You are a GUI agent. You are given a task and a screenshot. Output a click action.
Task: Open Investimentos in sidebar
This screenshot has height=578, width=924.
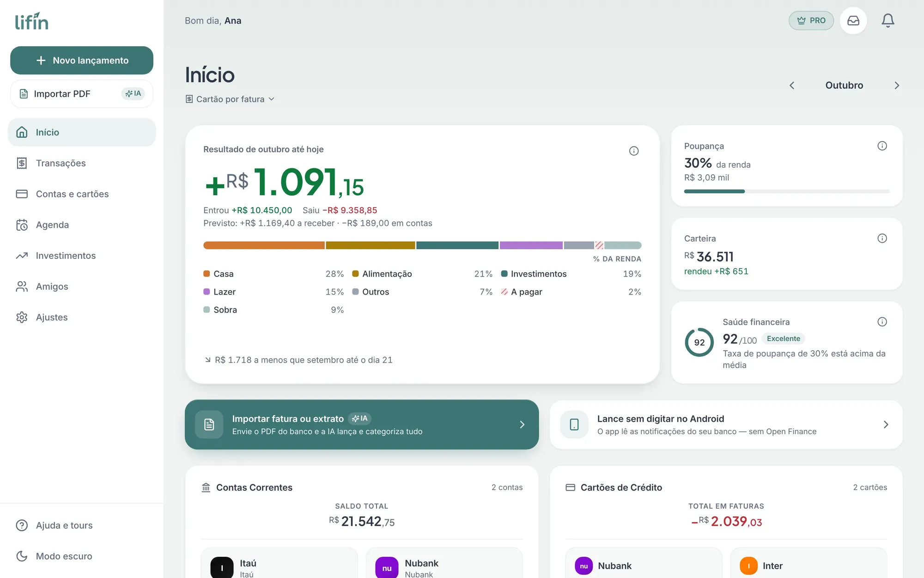pyautogui.click(x=82, y=255)
